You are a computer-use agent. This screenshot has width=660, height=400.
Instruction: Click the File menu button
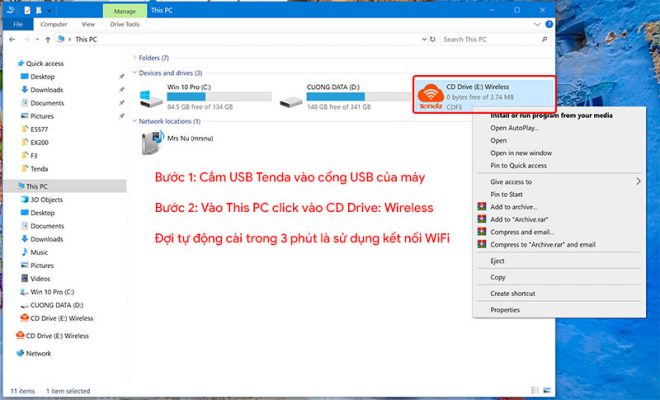pyautogui.click(x=17, y=23)
